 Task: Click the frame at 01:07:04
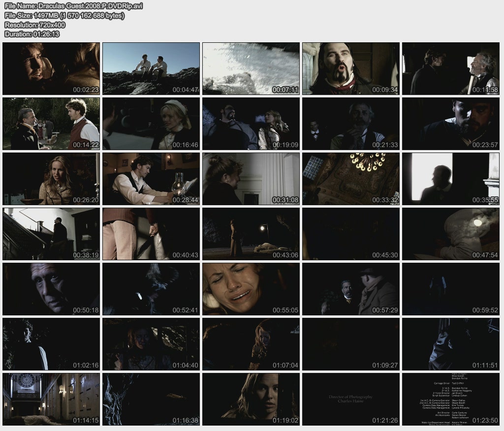[x=251, y=344]
